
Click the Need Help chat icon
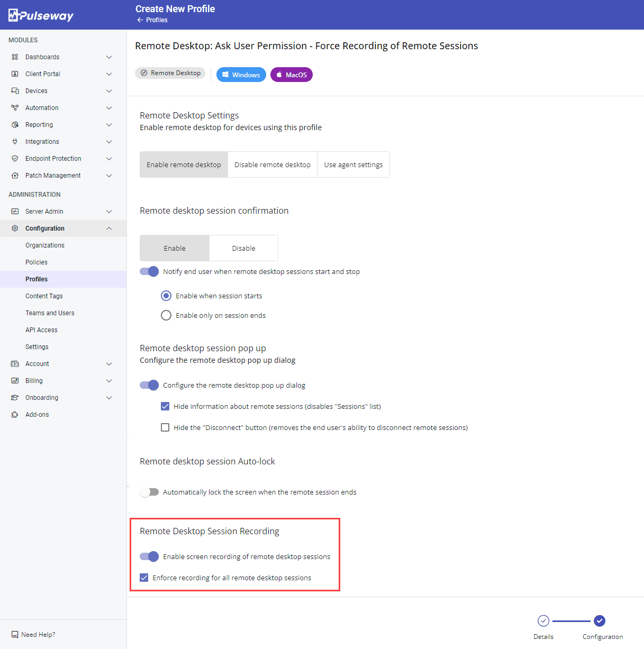click(15, 635)
